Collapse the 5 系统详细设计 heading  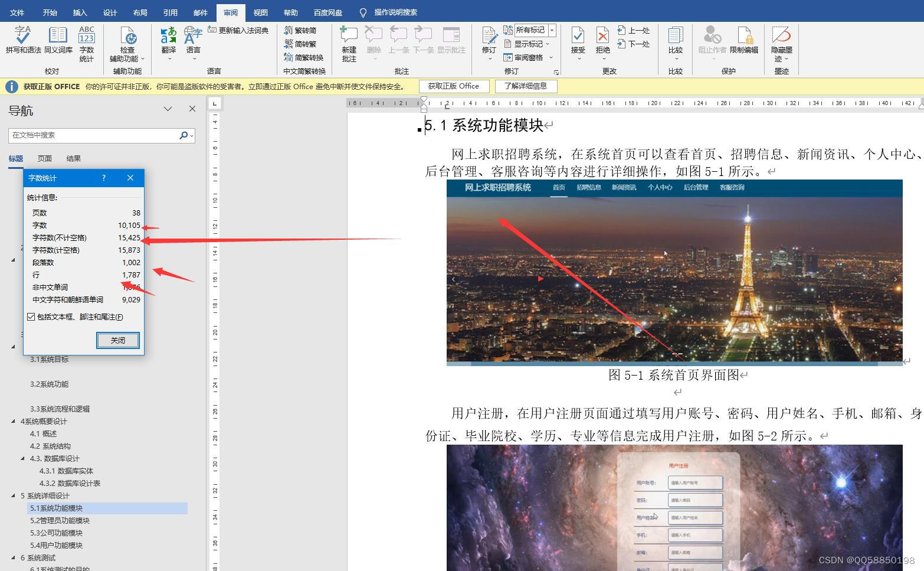coord(14,495)
